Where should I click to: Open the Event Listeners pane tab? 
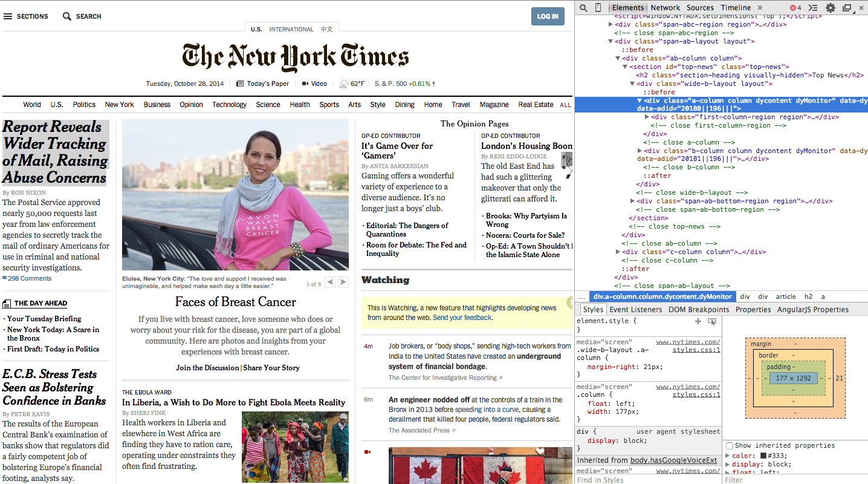[635, 310]
